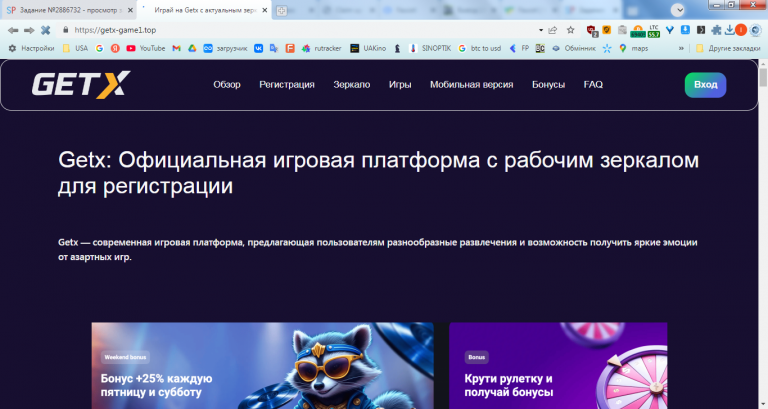This screenshot has width=768, height=409.
Task: Close the Играй на Getx tab
Action: pos(265,10)
